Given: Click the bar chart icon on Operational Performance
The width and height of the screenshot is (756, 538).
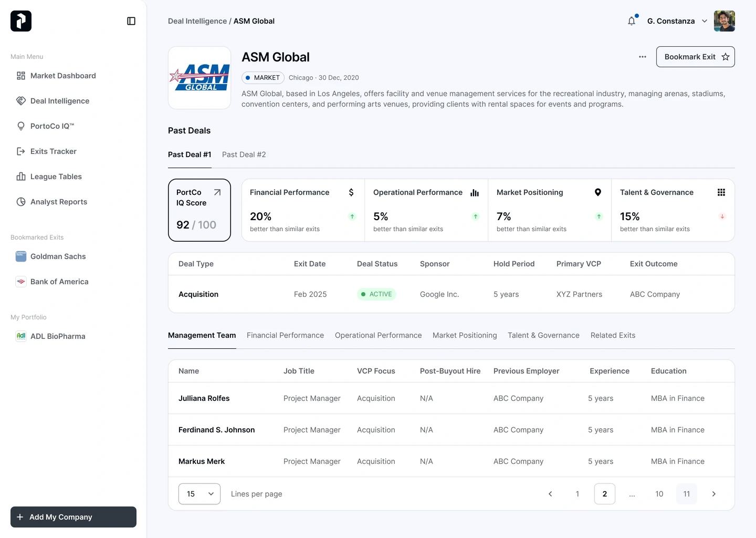Looking at the screenshot, I should [x=475, y=192].
